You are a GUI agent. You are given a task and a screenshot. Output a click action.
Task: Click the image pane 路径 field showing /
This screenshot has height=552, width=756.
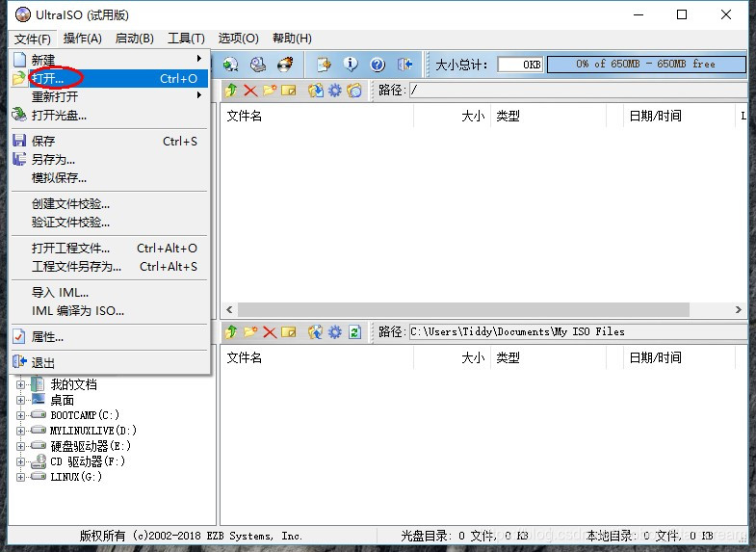click(579, 91)
